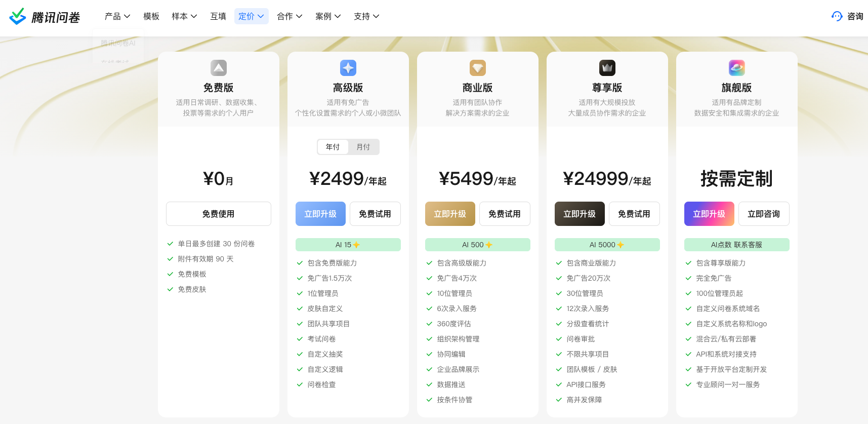The width and height of the screenshot is (868, 424).
Task: Click the 免费版 gray triangle icon
Action: tap(219, 68)
